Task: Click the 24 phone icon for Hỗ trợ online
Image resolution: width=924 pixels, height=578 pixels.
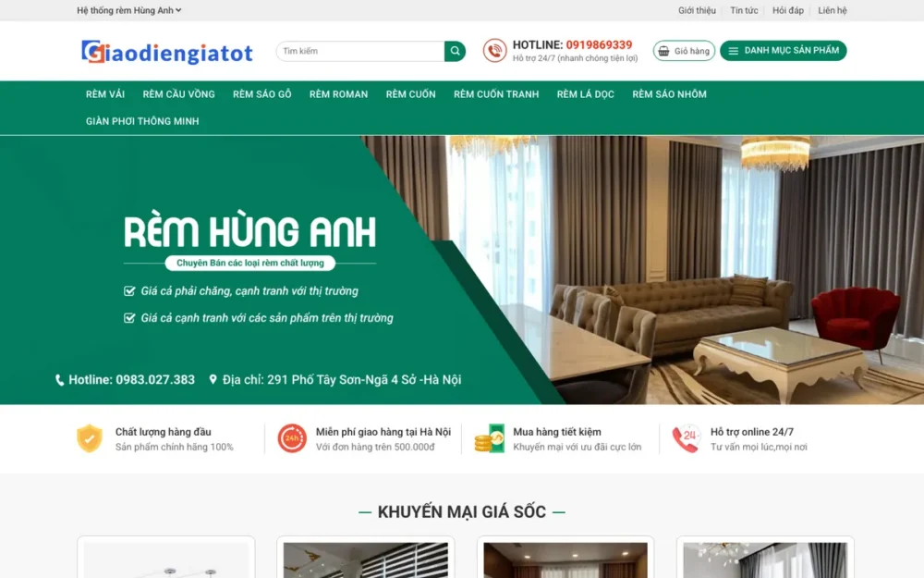Action: pos(687,438)
